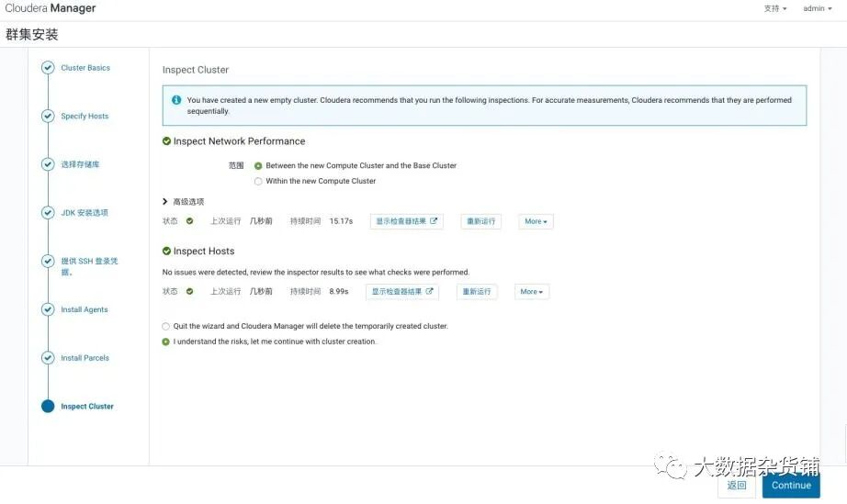Click the Cluster Basics step checkmark icon
847x504 pixels.
[48, 67]
